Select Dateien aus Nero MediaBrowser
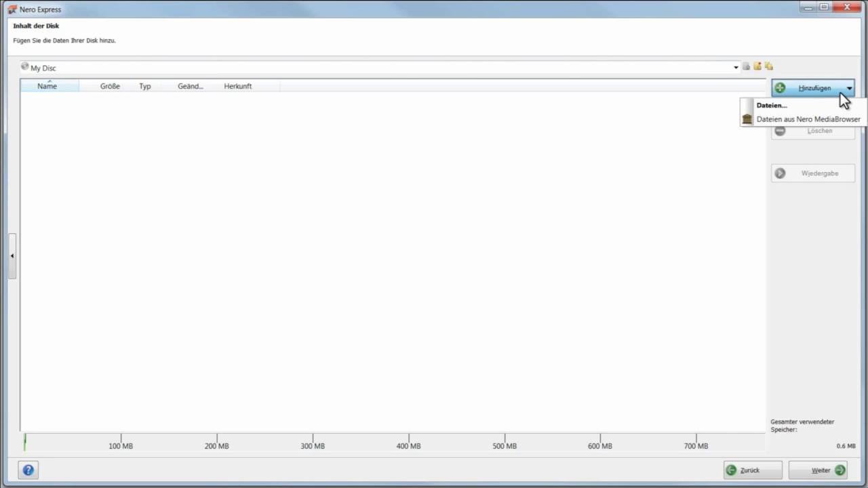The image size is (868, 488). (808, 119)
